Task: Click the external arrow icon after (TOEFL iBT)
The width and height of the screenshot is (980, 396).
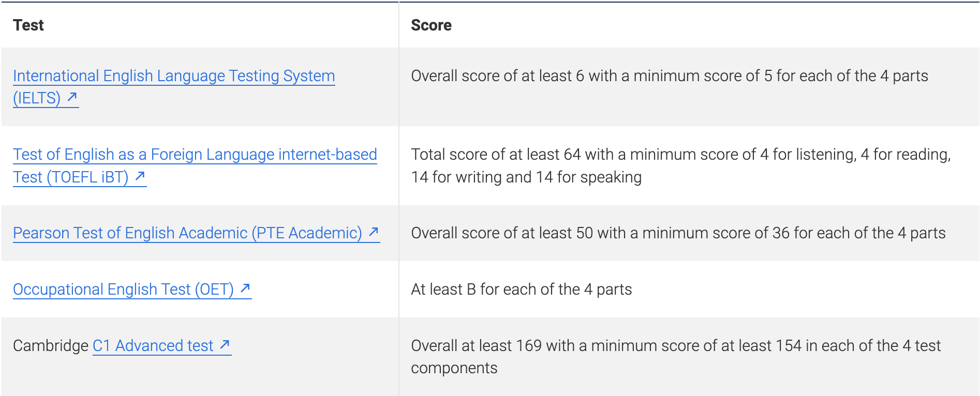Action: [x=140, y=176]
